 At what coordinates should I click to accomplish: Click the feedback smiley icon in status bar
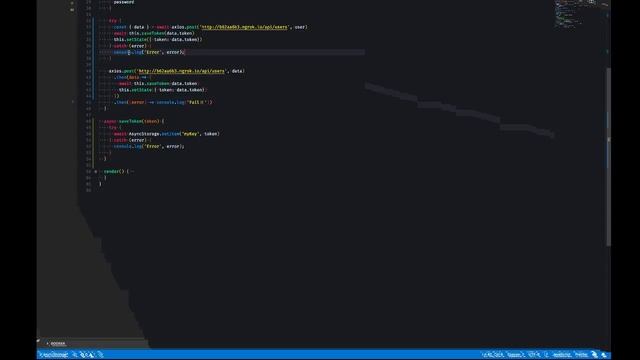coord(595,355)
